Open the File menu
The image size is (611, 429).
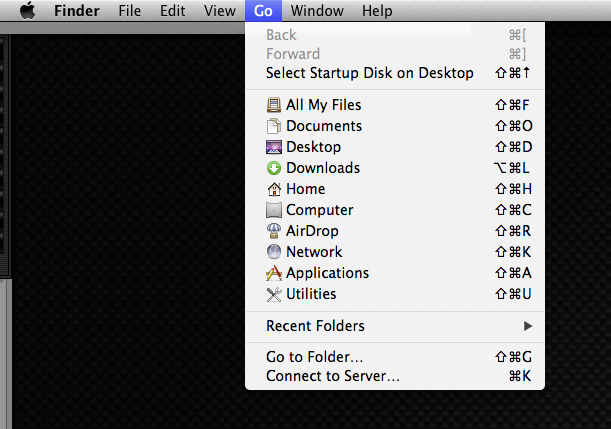tap(129, 11)
